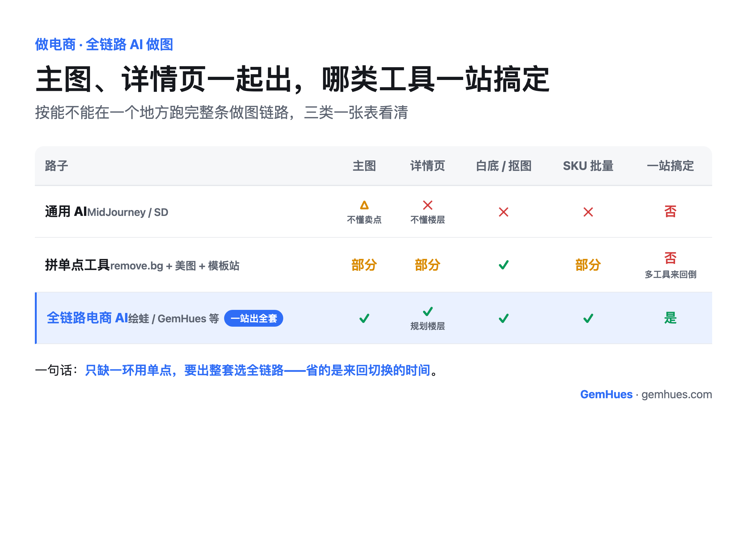Click the 详情页 column header
747x560 pixels.
pyautogui.click(x=428, y=166)
